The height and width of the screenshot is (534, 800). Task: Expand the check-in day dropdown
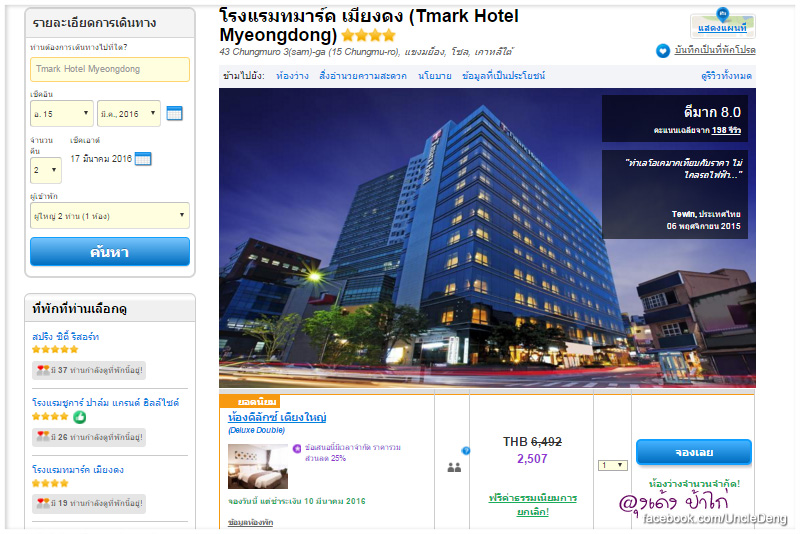click(62, 113)
